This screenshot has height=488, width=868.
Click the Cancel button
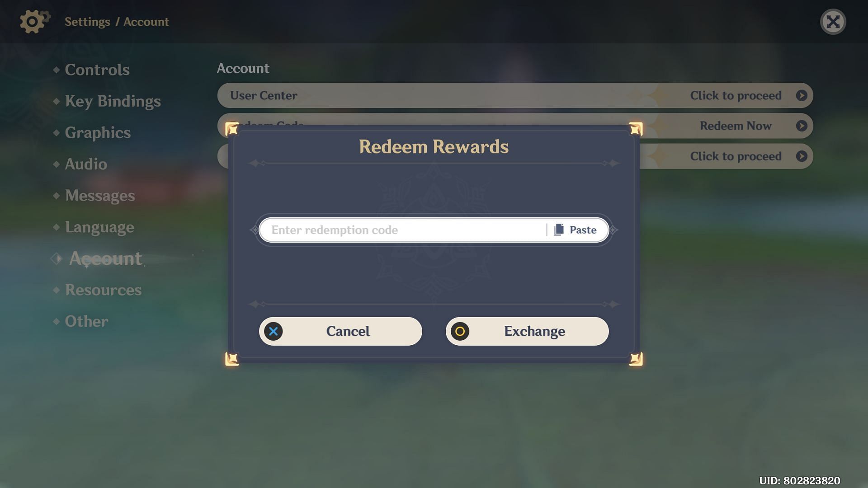tap(340, 331)
